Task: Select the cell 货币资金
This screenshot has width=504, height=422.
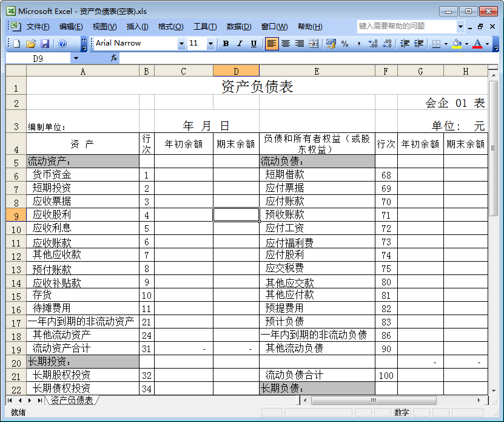Action: [82, 175]
